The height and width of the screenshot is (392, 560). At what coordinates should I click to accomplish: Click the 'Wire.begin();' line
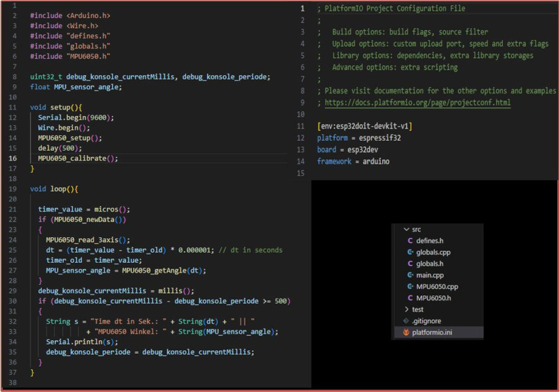tap(64, 128)
